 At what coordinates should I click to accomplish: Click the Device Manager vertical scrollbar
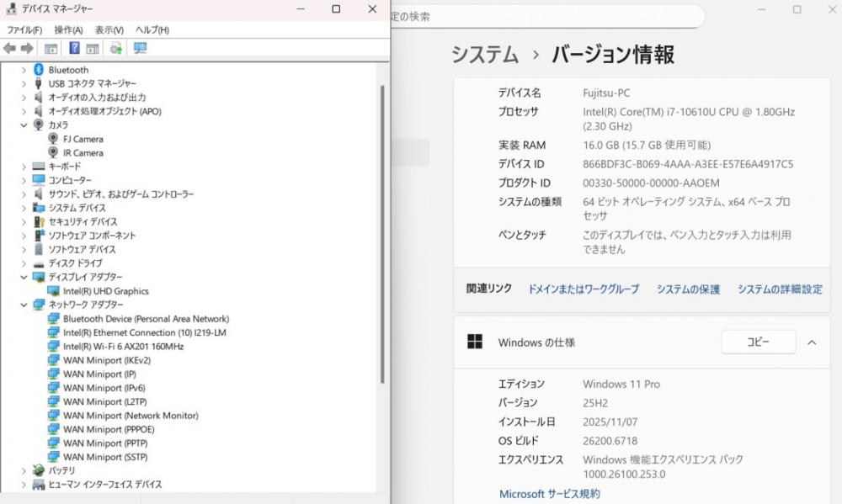382,234
